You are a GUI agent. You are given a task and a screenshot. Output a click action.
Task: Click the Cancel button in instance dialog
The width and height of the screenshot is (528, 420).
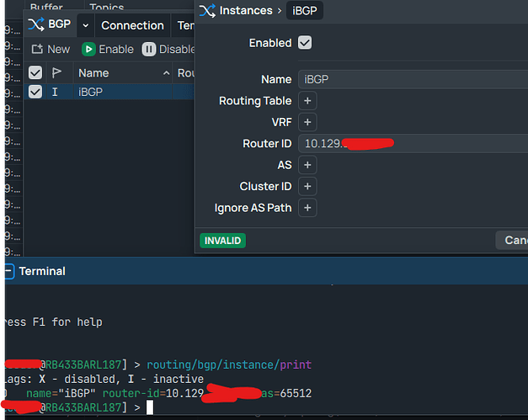tap(512, 240)
